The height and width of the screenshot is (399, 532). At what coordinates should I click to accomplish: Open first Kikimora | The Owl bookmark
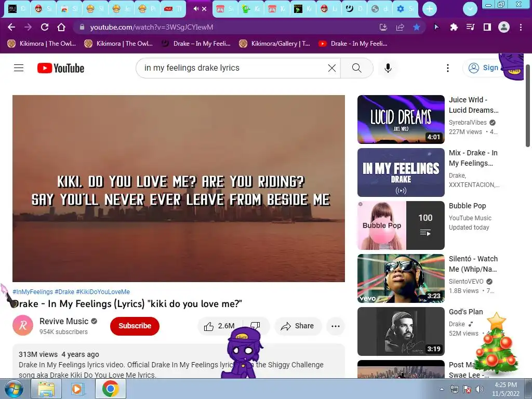click(x=42, y=44)
